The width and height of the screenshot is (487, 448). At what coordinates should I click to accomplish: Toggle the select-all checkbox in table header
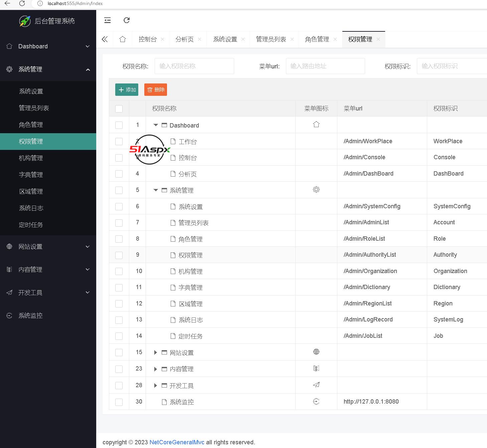click(119, 109)
